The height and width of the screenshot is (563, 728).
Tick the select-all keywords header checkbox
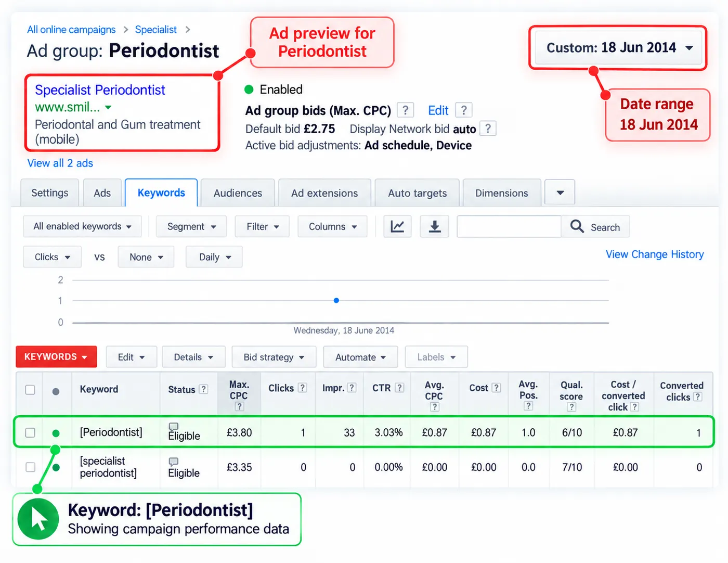30,390
